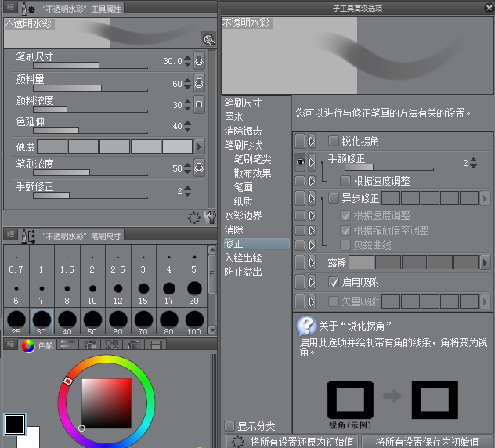Select brush size preset 30

(x=42, y=322)
